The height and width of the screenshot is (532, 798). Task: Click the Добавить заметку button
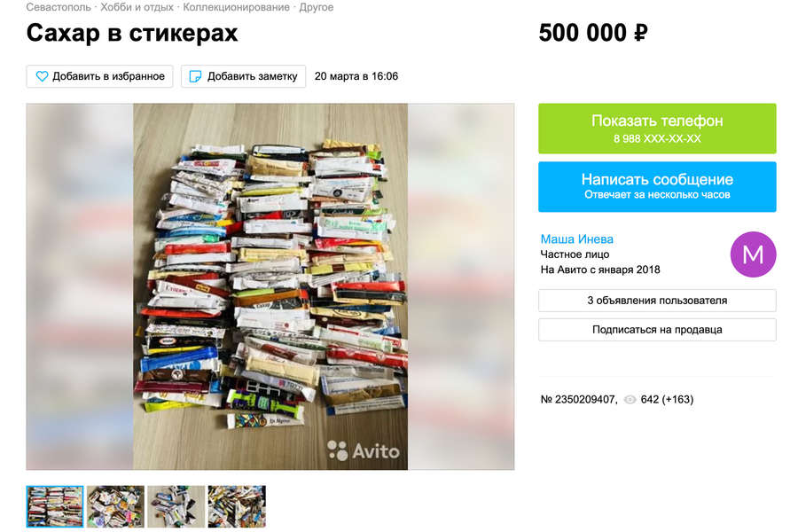point(243,76)
